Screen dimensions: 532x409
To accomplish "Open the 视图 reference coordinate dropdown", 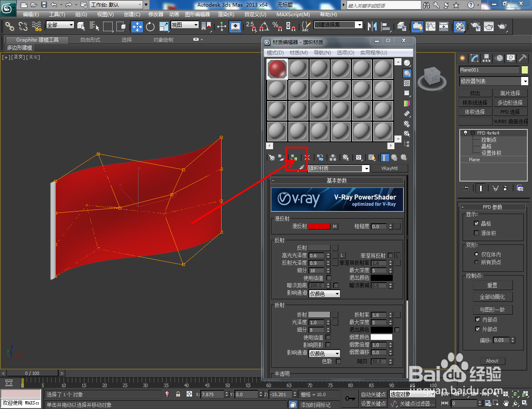I will point(185,25).
